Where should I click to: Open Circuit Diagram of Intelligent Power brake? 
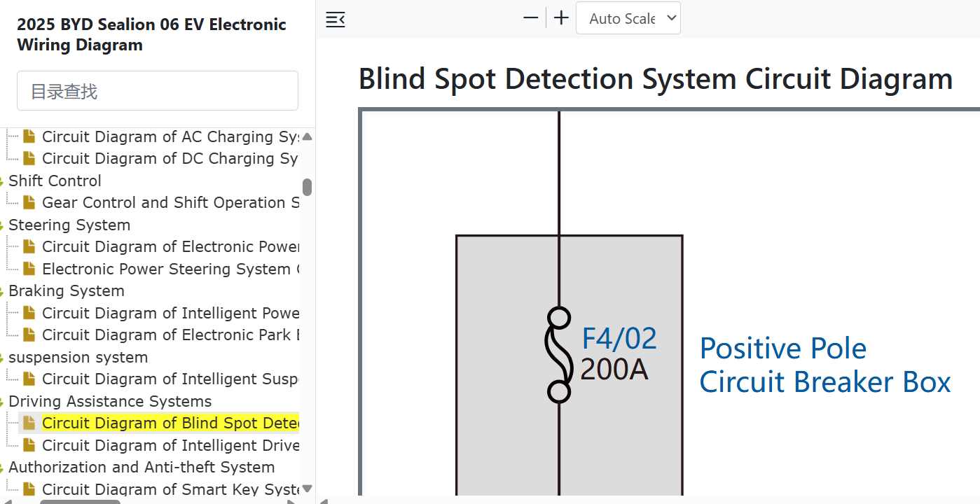[170, 313]
